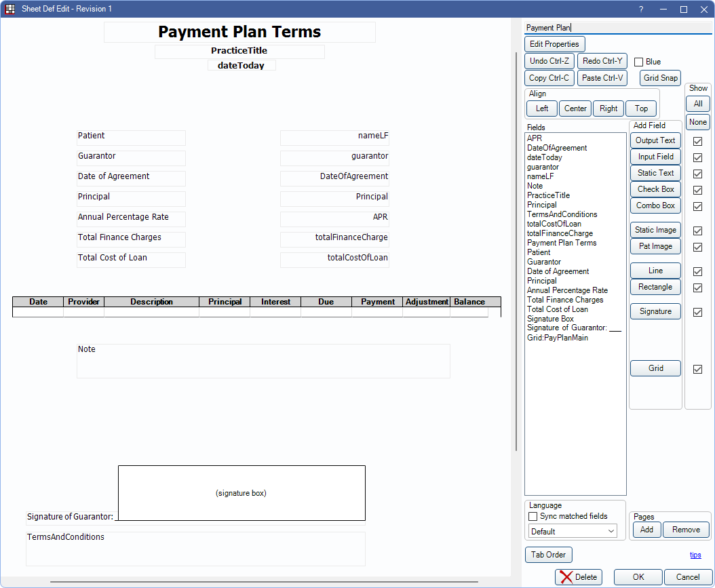Image resolution: width=715 pixels, height=588 pixels.
Task: Click the horizontal scrollbar below the sheet
Action: point(263,582)
